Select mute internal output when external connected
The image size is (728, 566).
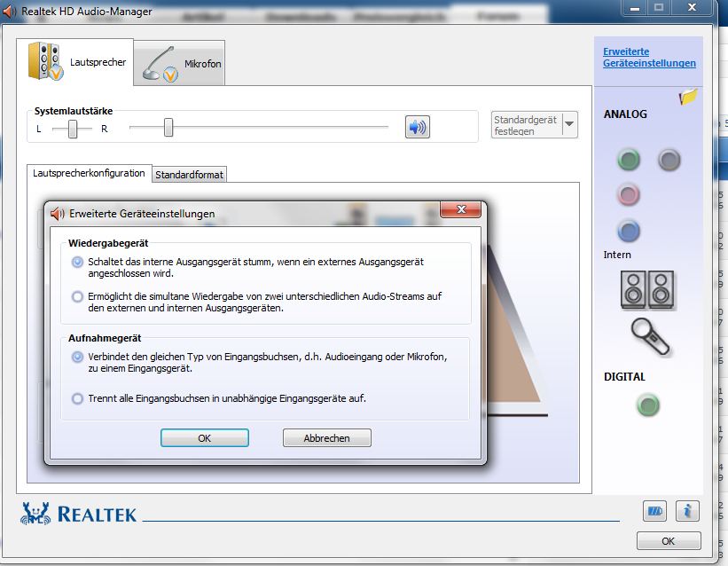point(77,262)
